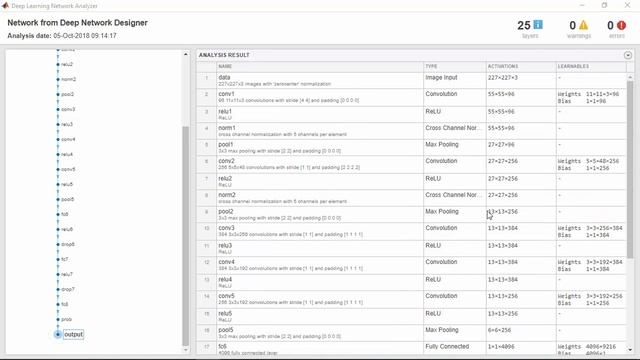Select the pool2 row in results table
640x360 pixels.
click(x=411, y=215)
